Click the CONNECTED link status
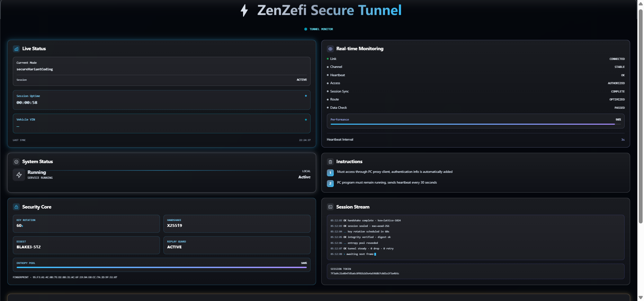 [x=617, y=59]
